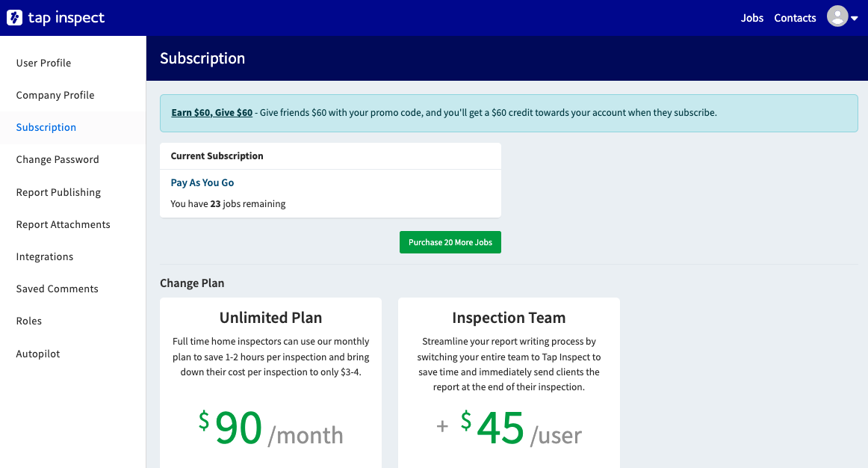Click the tap inspect wordmark text
The height and width of the screenshot is (468, 868).
66,18
